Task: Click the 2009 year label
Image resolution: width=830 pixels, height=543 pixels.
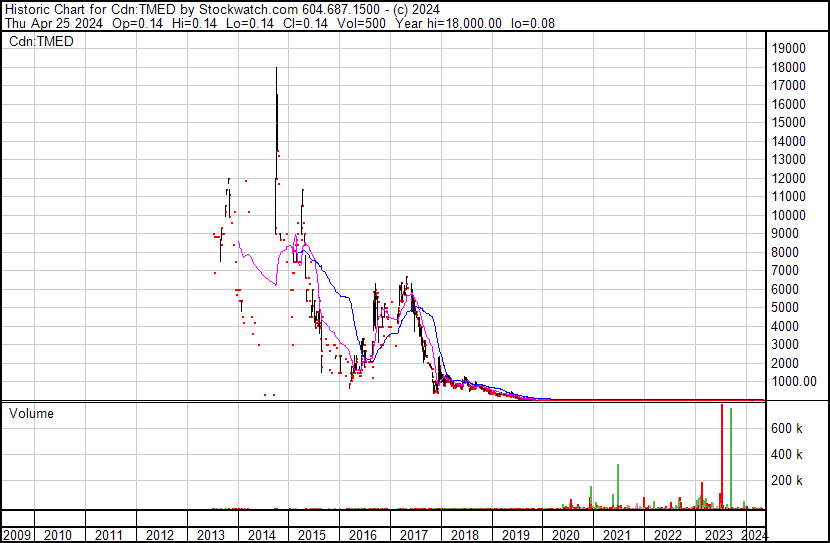Action: coord(17,535)
